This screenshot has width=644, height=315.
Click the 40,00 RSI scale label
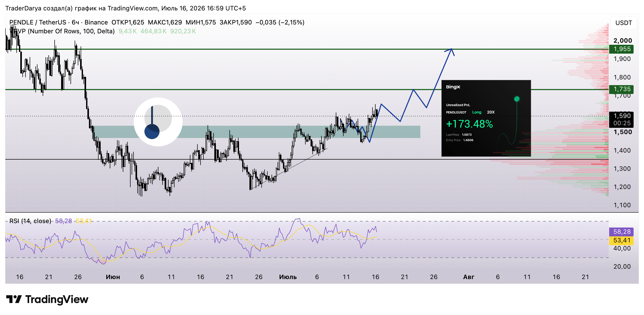click(622, 248)
